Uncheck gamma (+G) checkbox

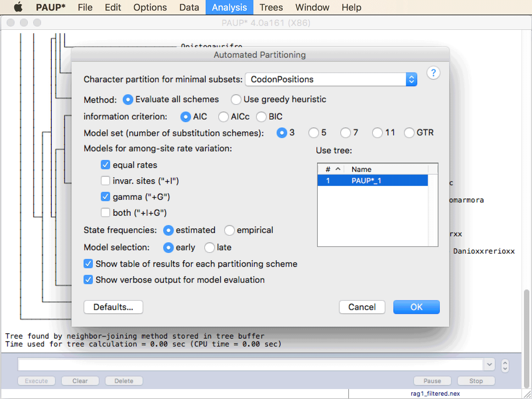(x=105, y=196)
